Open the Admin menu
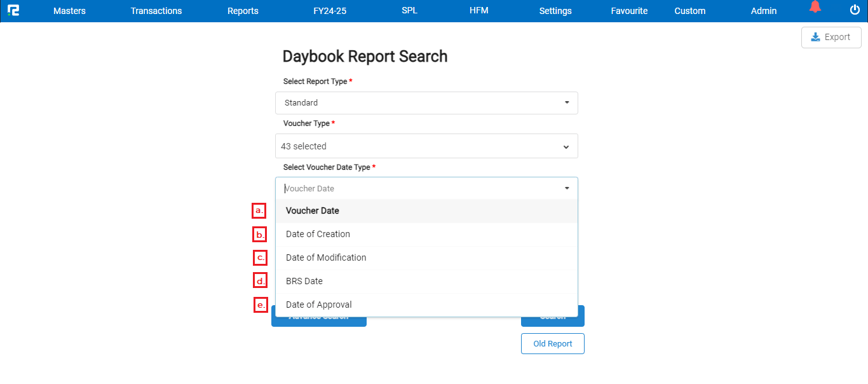Viewport: 868px width, 384px height. tap(763, 11)
